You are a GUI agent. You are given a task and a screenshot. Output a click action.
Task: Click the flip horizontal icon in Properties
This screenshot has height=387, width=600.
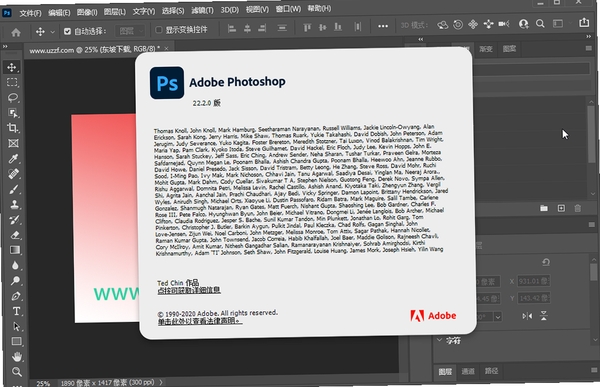coord(527,316)
